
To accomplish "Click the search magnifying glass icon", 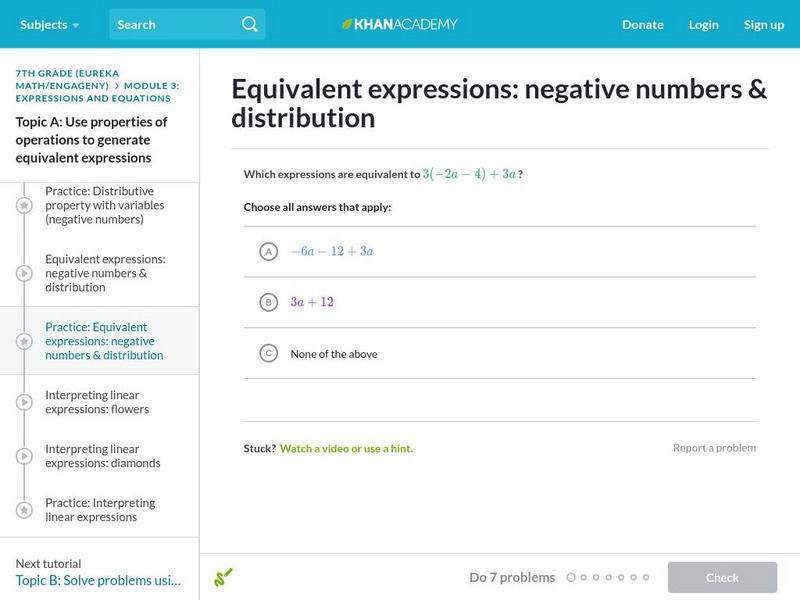I will (250, 24).
